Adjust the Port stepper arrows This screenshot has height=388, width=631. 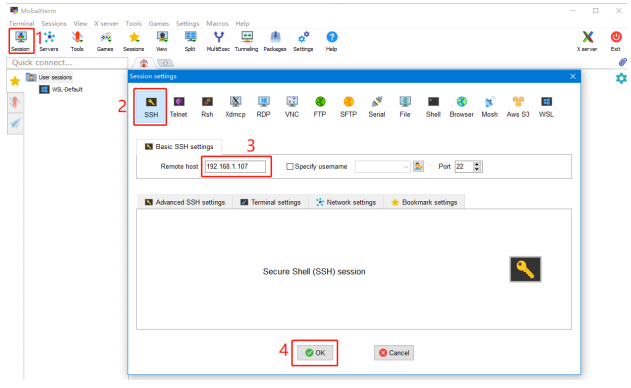pos(477,166)
